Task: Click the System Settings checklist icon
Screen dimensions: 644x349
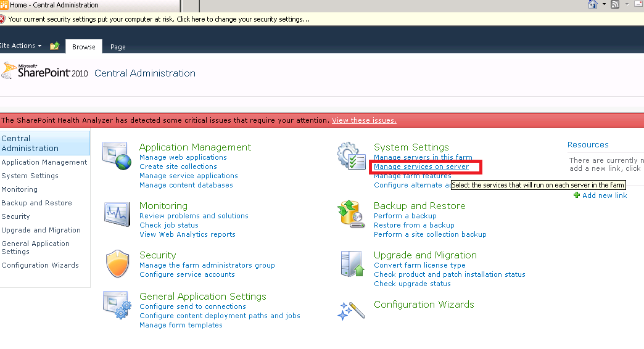Action: coord(351,156)
